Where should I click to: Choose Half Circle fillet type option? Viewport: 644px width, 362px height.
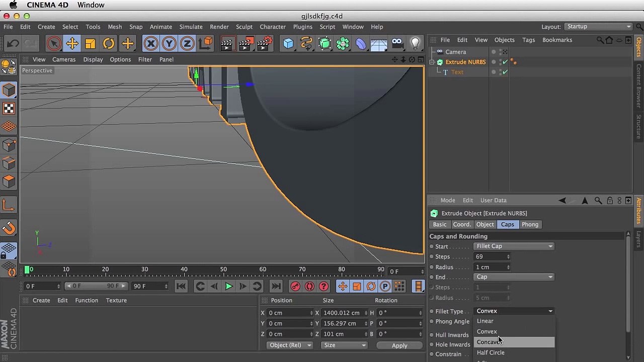[x=514, y=352]
